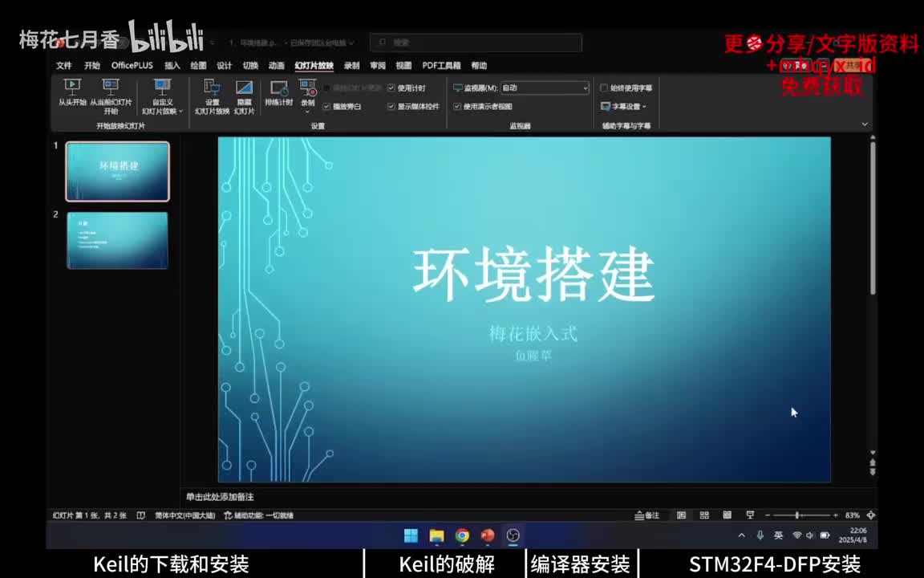924x578 pixels.
Task: Go to next slide double-arrow button
Action: [x=873, y=471]
